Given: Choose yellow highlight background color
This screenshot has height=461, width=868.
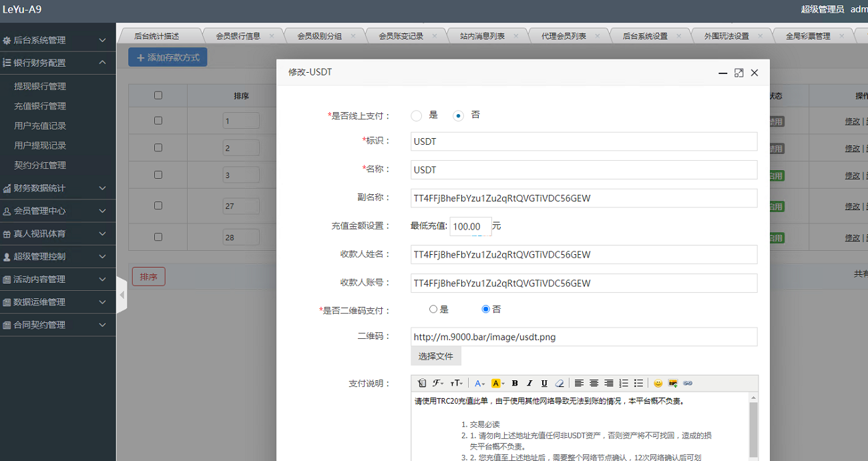Looking at the screenshot, I should 498,383.
